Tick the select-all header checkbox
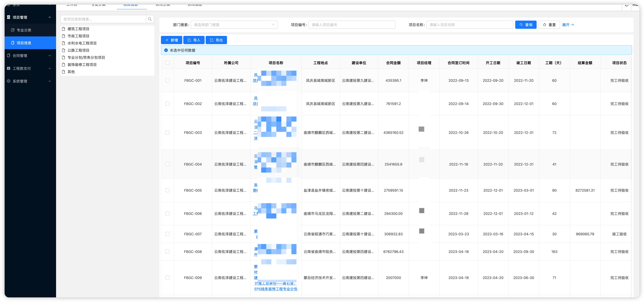 [167, 63]
